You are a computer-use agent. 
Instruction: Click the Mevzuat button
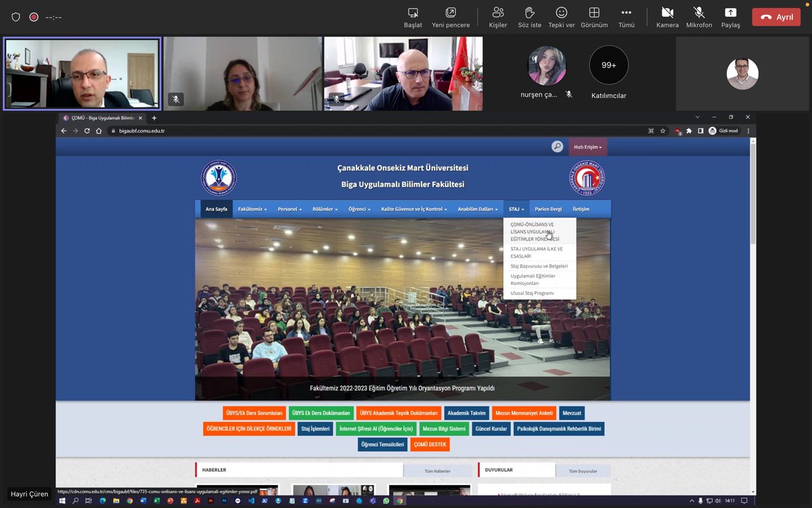pyautogui.click(x=572, y=412)
